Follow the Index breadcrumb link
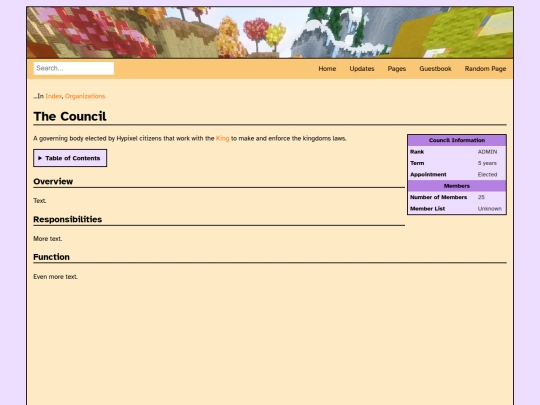Screen dimensions: 540x405 coord(53,96)
